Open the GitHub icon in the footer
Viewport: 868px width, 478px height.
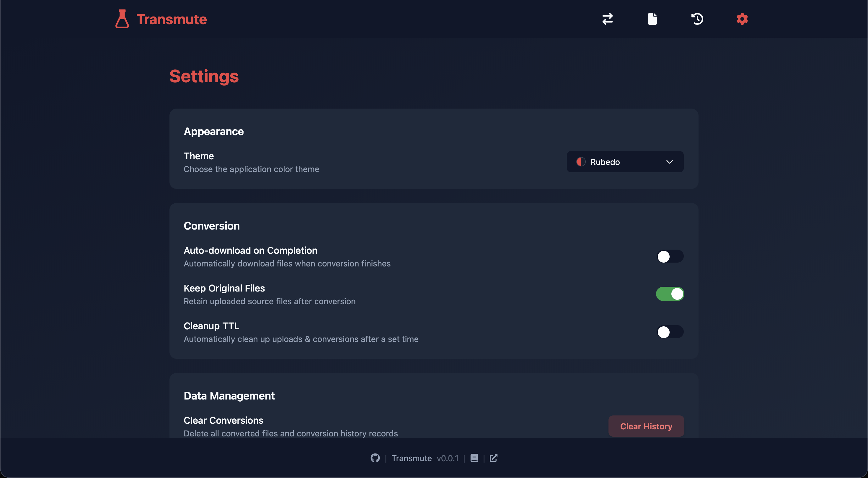pos(375,458)
